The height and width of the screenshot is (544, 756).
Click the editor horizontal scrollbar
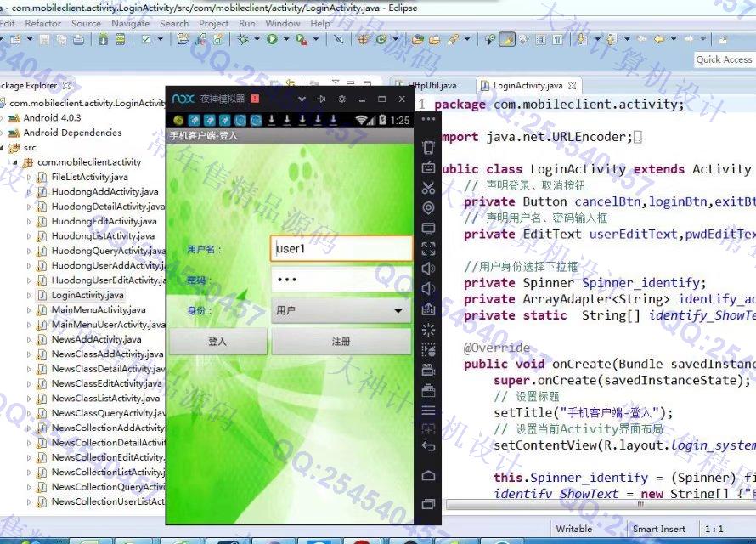600,504
